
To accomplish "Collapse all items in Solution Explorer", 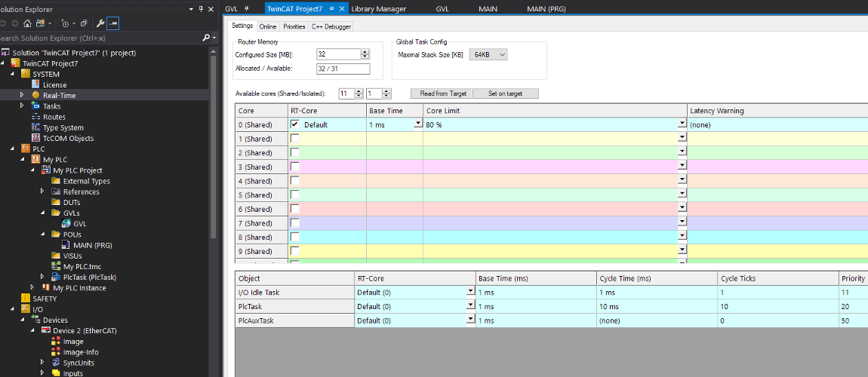I will pyautogui.click(x=84, y=23).
